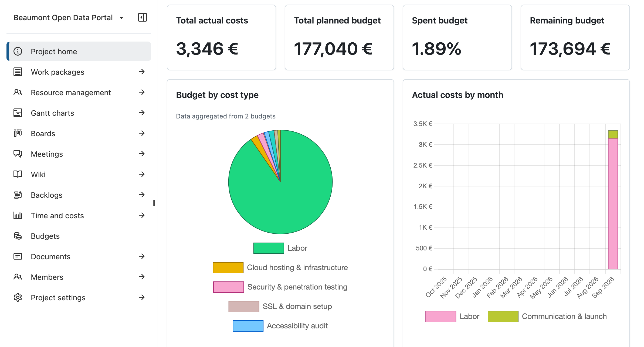Click the Project settings gear icon
Viewport: 644px width, 347px height.
pos(18,297)
